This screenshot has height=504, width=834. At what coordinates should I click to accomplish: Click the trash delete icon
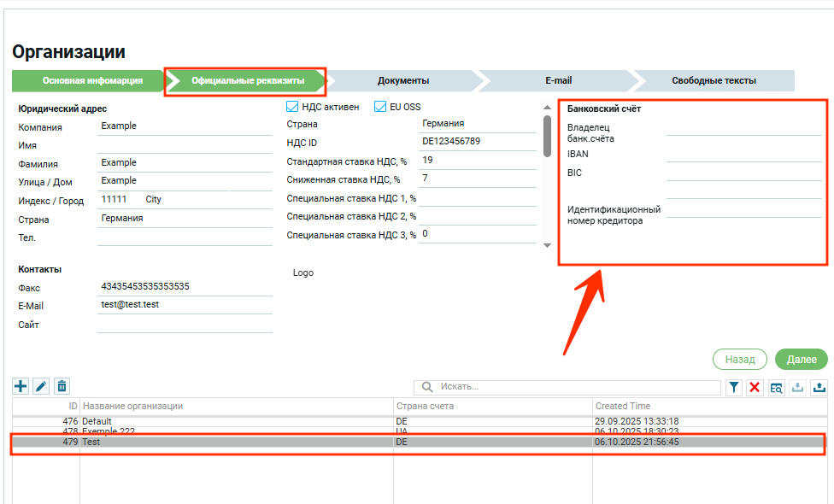point(62,387)
